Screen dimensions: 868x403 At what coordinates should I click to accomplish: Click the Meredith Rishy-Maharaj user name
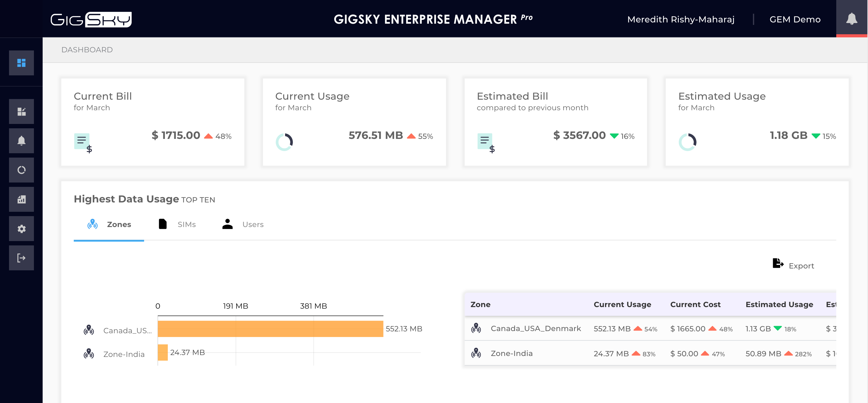point(681,20)
